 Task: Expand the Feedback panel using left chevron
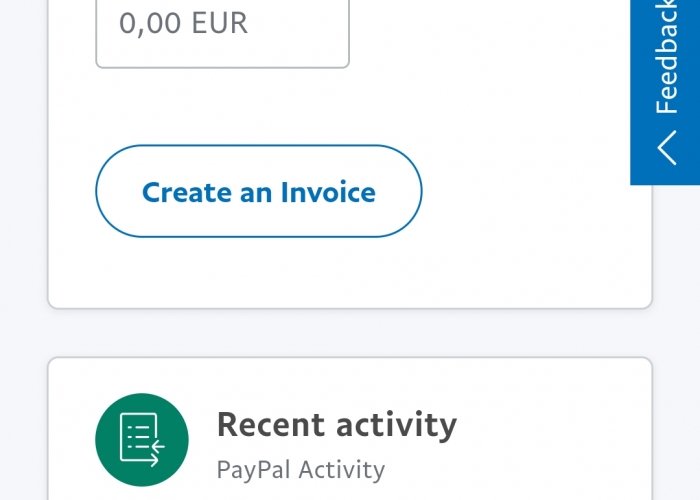point(667,148)
